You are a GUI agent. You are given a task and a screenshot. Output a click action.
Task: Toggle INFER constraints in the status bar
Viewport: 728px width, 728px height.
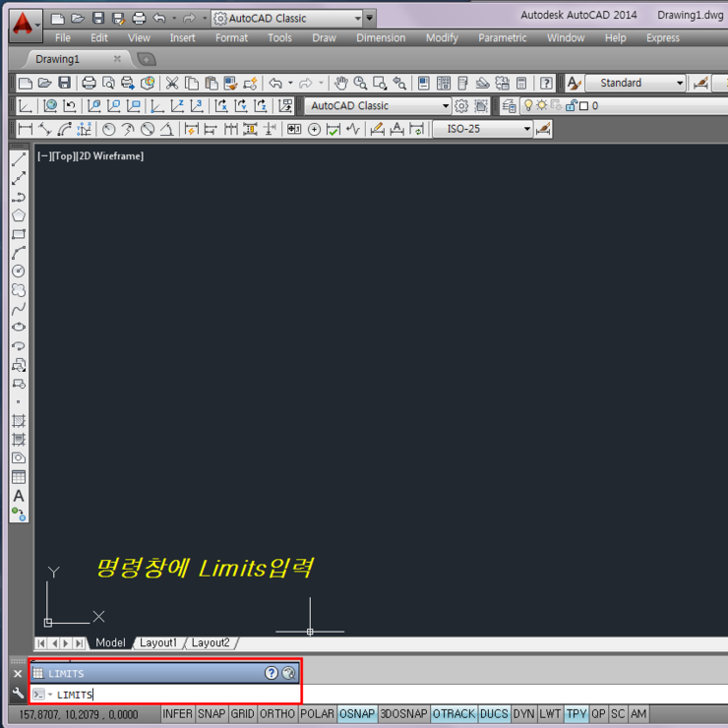pyautogui.click(x=177, y=713)
